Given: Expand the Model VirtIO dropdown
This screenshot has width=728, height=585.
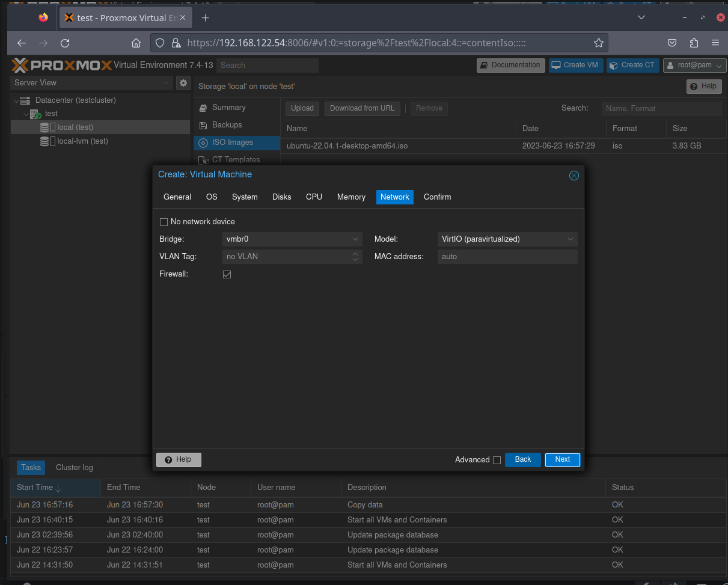Looking at the screenshot, I should [507, 239].
